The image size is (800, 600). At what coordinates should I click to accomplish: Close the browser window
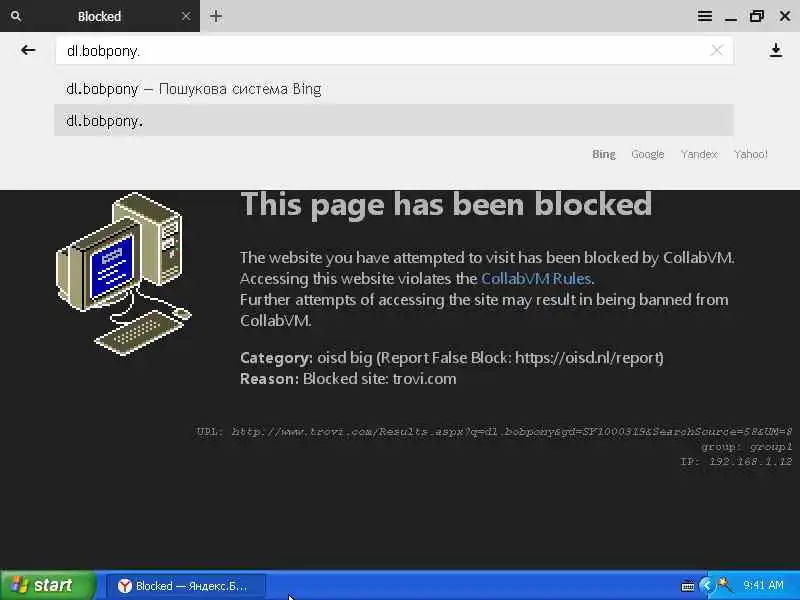pos(785,16)
